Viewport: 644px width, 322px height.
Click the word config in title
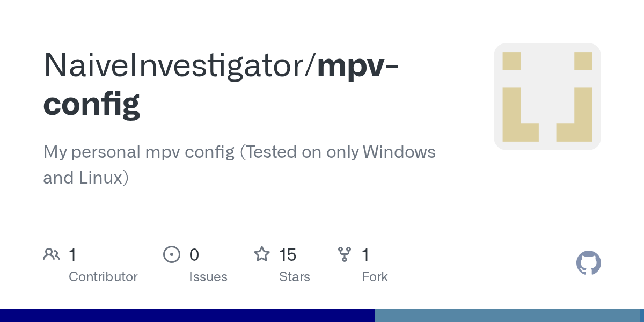point(92,104)
